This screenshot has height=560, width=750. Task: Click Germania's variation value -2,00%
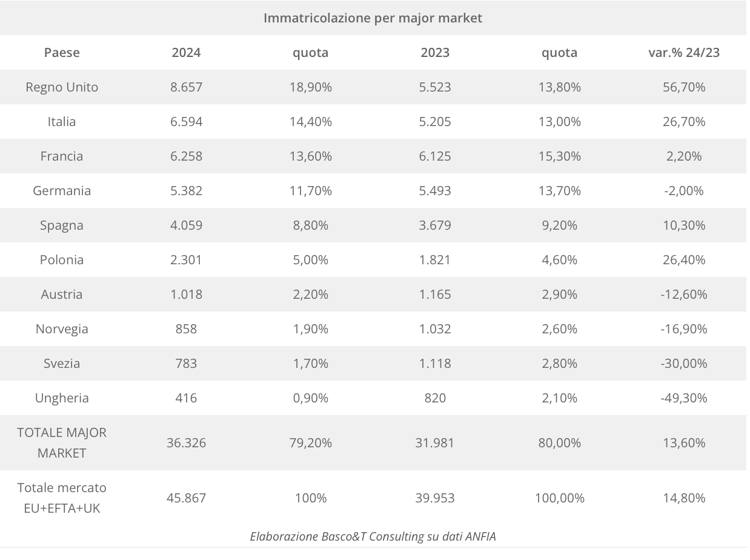pos(684,191)
